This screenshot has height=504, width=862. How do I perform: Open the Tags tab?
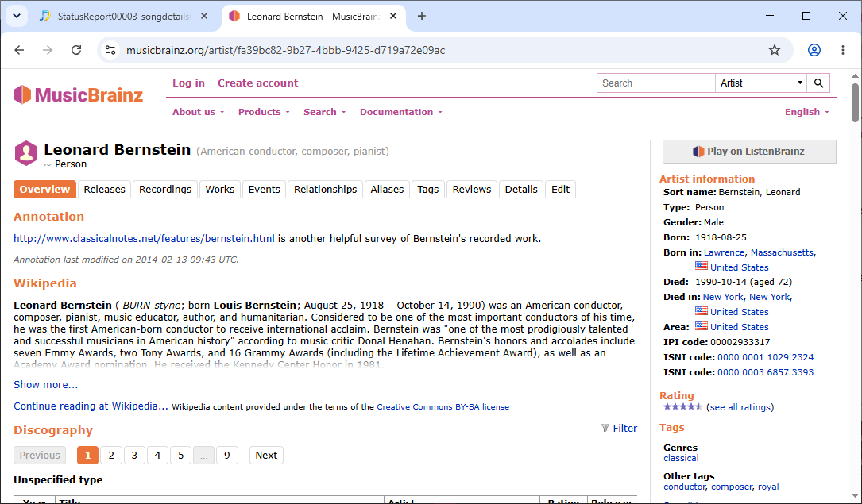click(427, 190)
